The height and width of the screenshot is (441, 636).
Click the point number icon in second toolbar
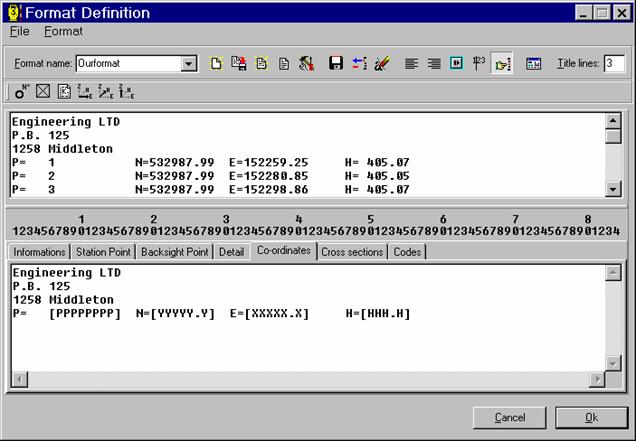[20, 92]
